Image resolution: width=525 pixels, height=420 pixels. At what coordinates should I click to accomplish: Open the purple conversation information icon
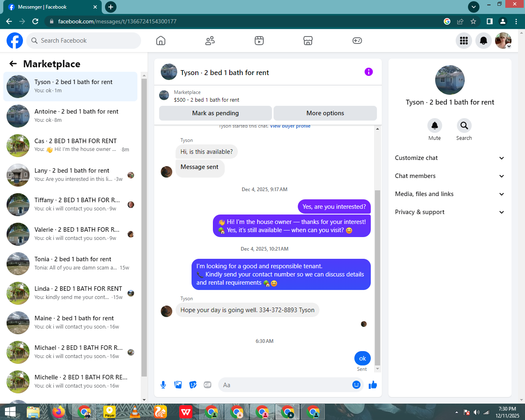369,72
